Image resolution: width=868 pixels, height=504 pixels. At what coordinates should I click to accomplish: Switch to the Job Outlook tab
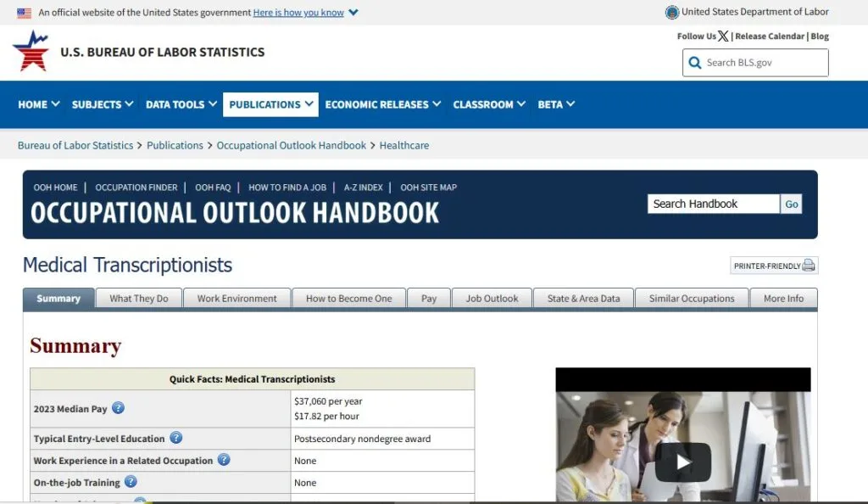pyautogui.click(x=492, y=299)
